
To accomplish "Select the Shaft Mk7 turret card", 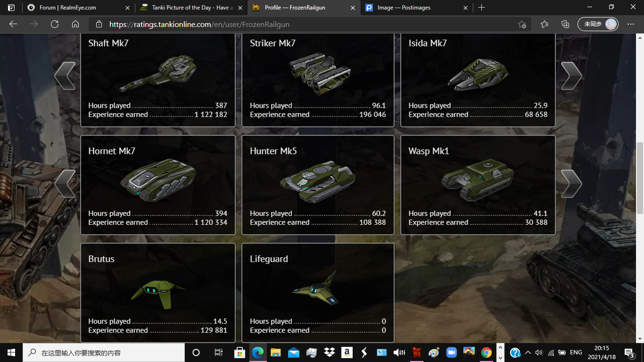I will pyautogui.click(x=158, y=79).
